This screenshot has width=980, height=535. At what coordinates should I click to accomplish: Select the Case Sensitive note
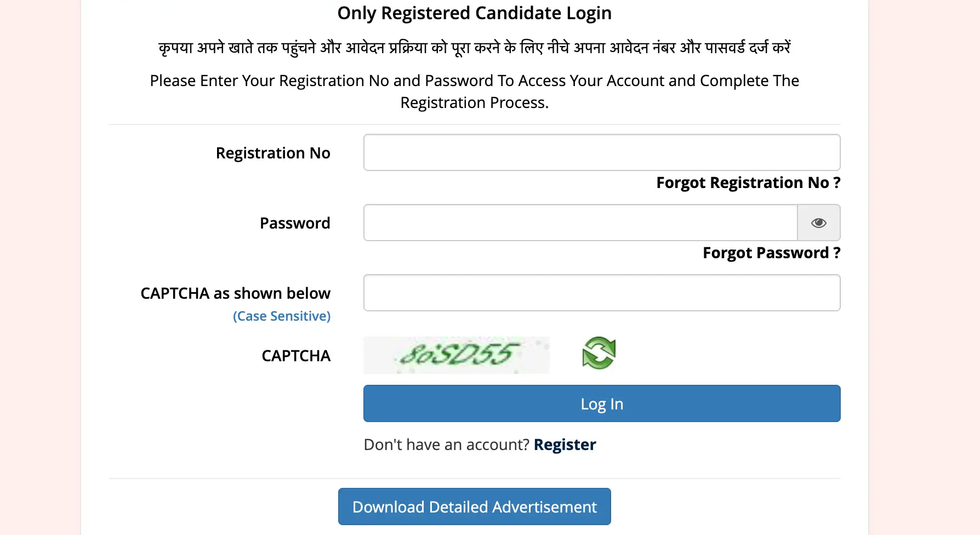pos(282,316)
